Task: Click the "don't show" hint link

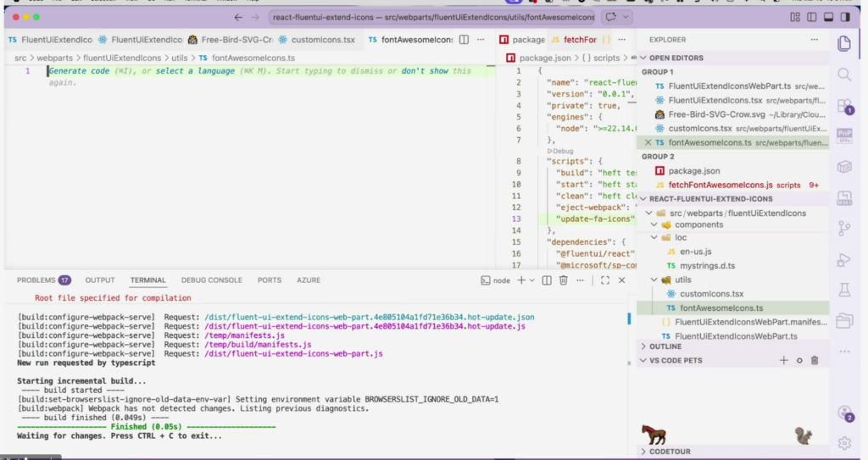Action: click(426, 71)
